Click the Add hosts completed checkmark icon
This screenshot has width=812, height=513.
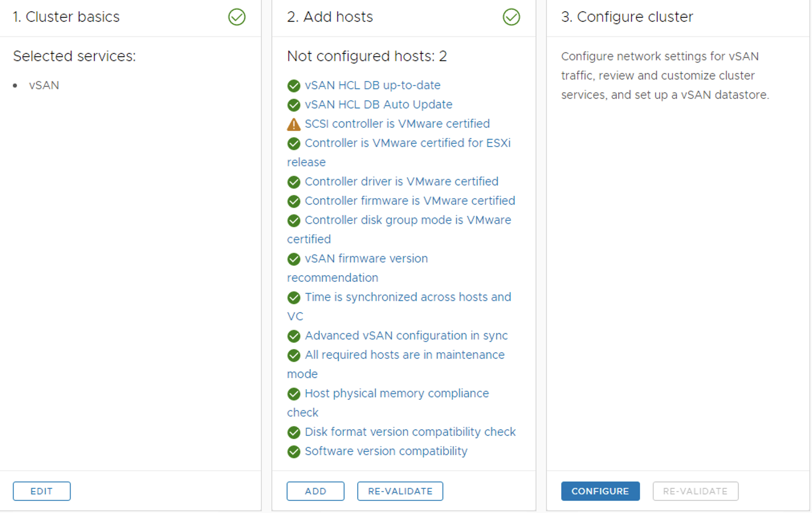pyautogui.click(x=511, y=17)
